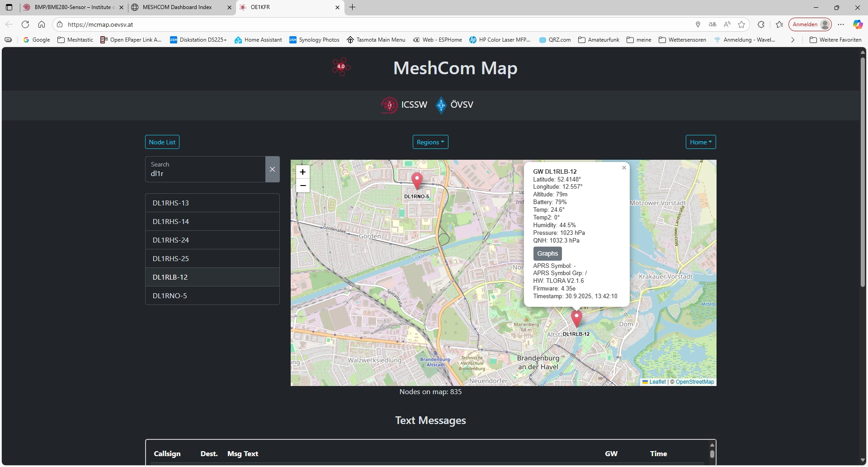
Task: Click the DL1RNO-5 map marker pin
Action: tap(417, 181)
